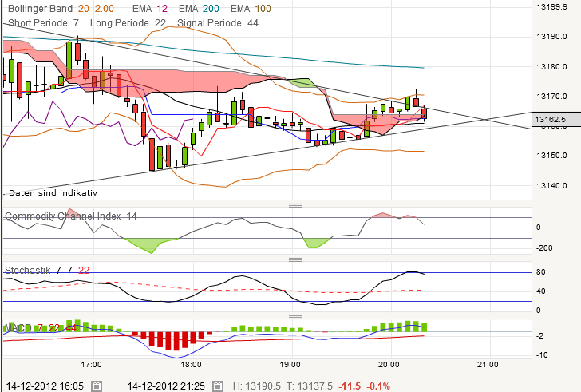Select the EMA 100 legend entry

click(x=251, y=9)
